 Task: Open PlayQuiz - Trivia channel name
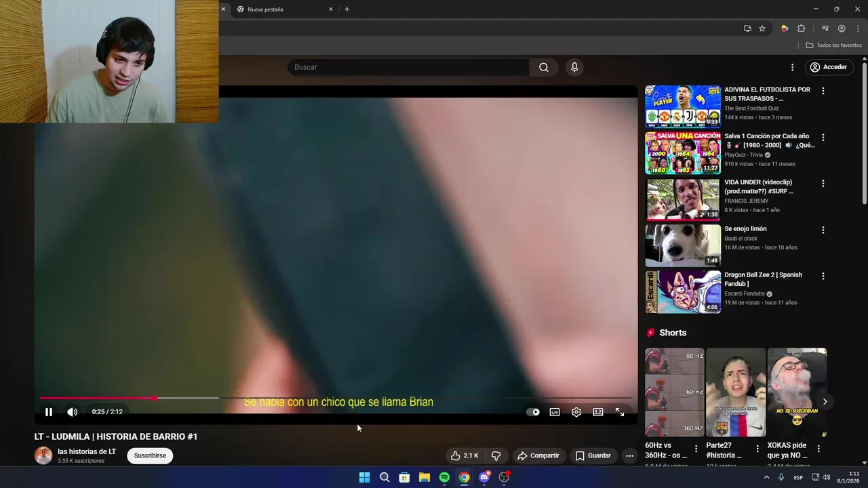pyautogui.click(x=743, y=155)
